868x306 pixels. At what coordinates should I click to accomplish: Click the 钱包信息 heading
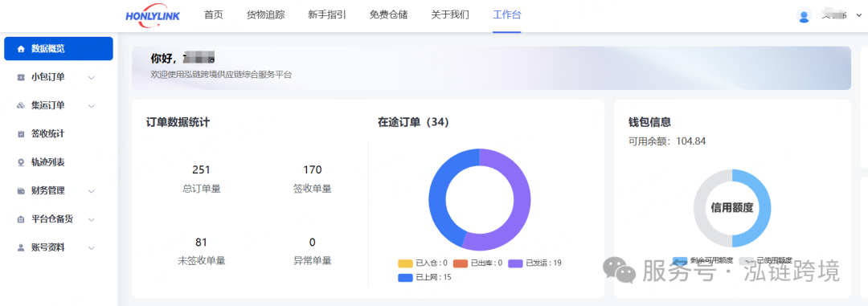650,123
